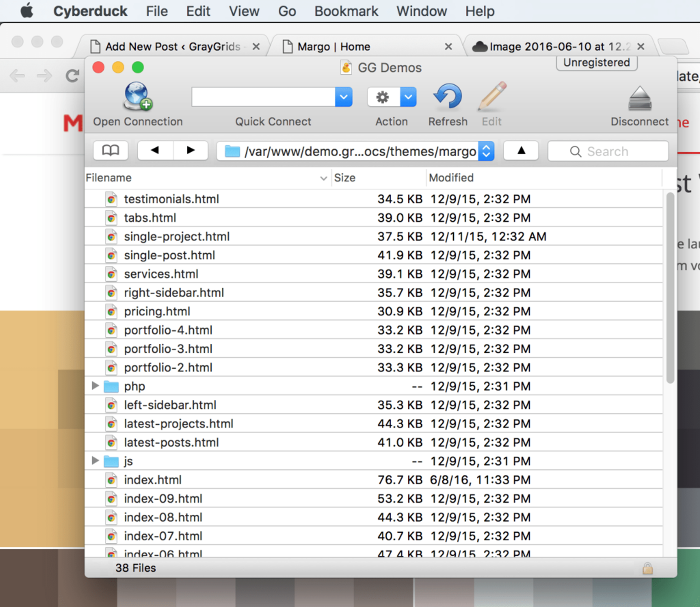Open the Go menu
Screen dimensions: 700x607
pos(287,11)
